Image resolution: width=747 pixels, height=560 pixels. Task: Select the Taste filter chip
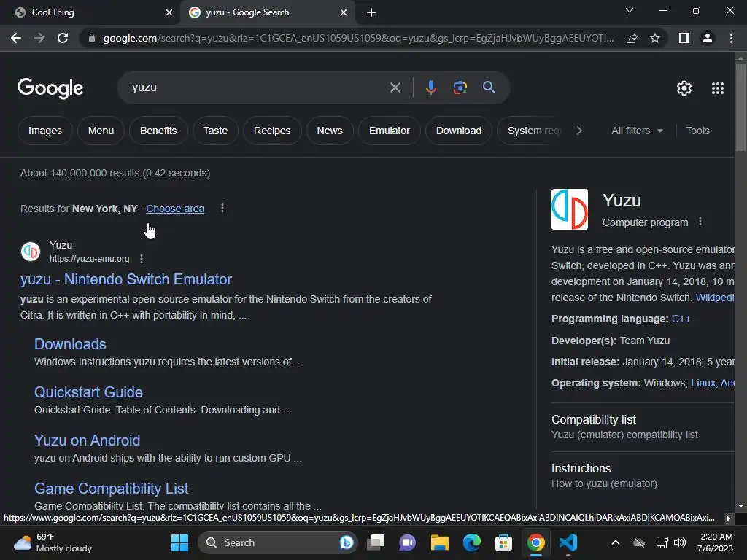tap(215, 131)
